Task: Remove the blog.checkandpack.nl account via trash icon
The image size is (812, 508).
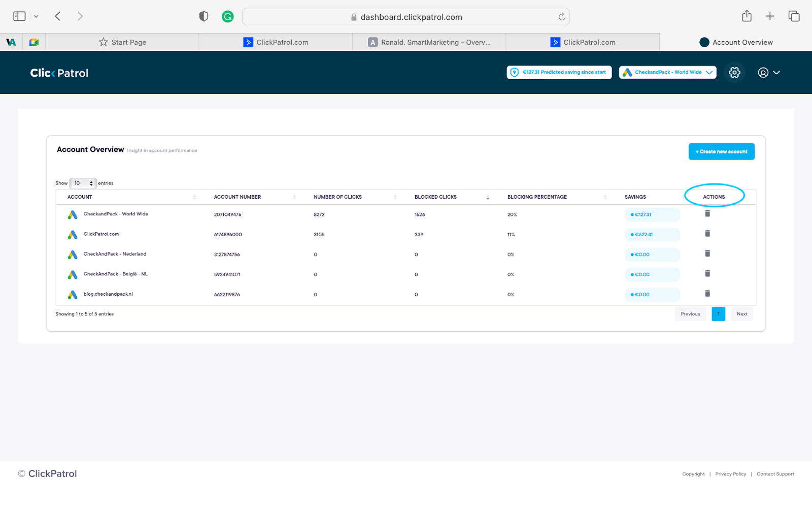Action: click(x=707, y=294)
